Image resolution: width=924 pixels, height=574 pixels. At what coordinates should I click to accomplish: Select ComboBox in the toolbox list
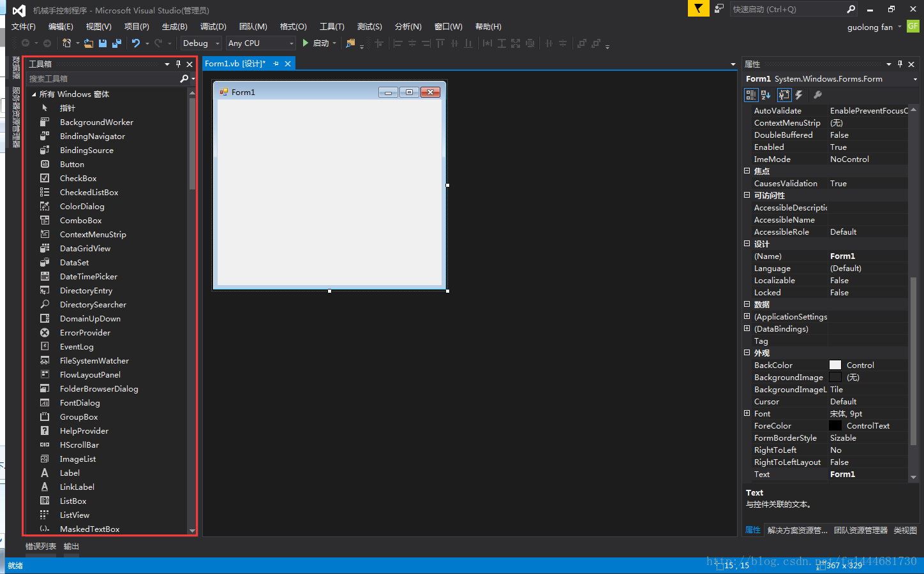(x=80, y=220)
